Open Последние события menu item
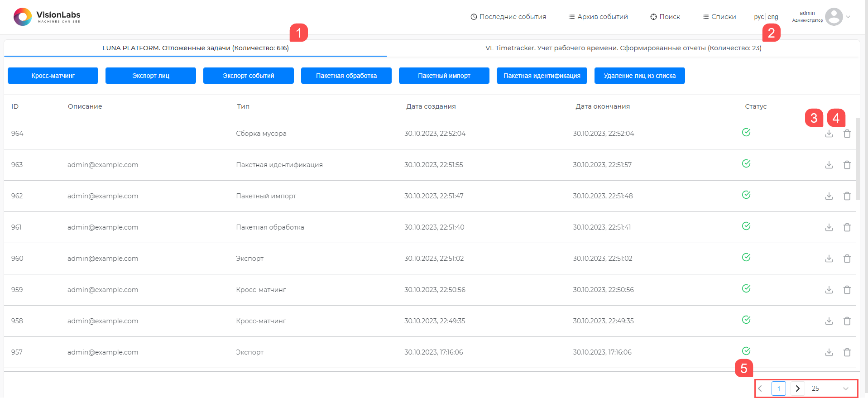The image size is (868, 398). (508, 17)
